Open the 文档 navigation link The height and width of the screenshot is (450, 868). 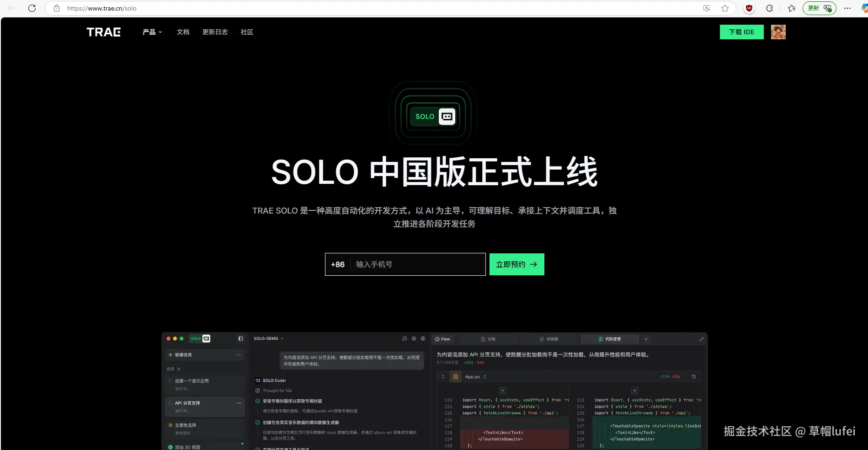click(183, 32)
